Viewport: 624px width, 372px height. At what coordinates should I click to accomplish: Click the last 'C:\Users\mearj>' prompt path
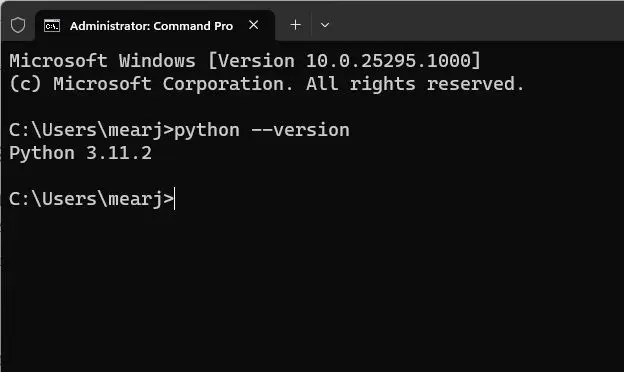tap(91, 199)
